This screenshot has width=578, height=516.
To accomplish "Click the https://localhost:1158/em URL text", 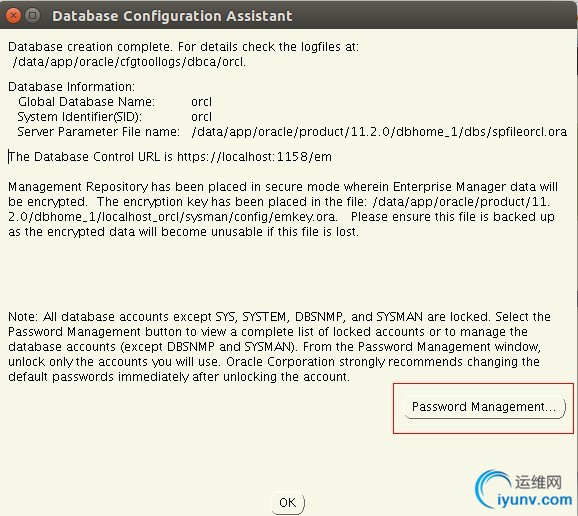I will click(254, 157).
